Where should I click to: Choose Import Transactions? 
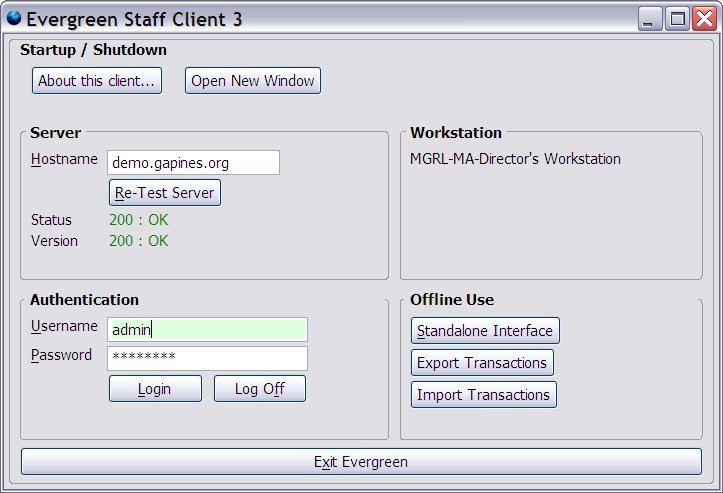[483, 395]
